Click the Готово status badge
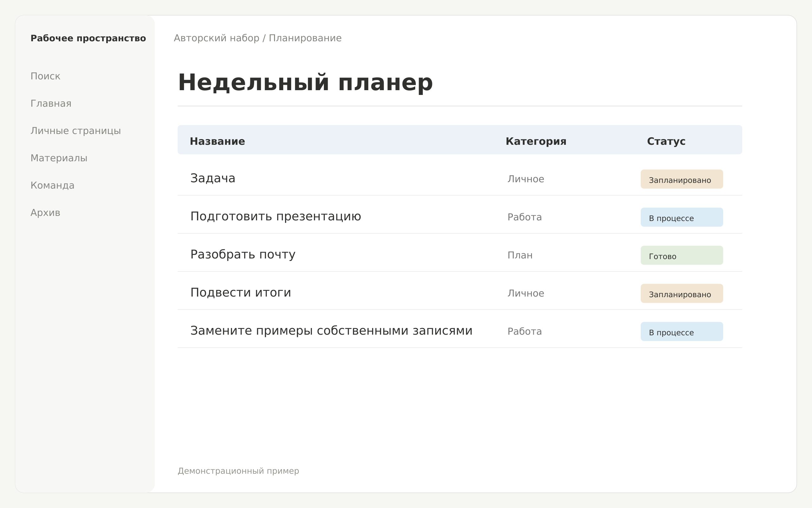This screenshot has width=812, height=508. (682, 255)
